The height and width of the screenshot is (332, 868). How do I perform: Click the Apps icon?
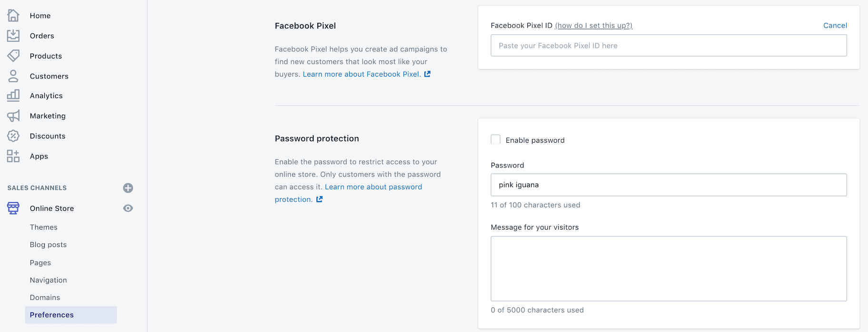[x=13, y=156]
